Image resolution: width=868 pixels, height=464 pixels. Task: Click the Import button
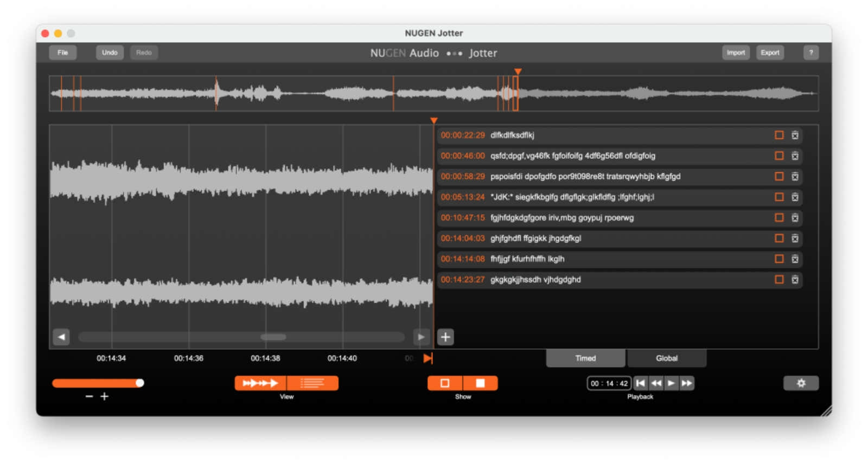[x=736, y=53]
